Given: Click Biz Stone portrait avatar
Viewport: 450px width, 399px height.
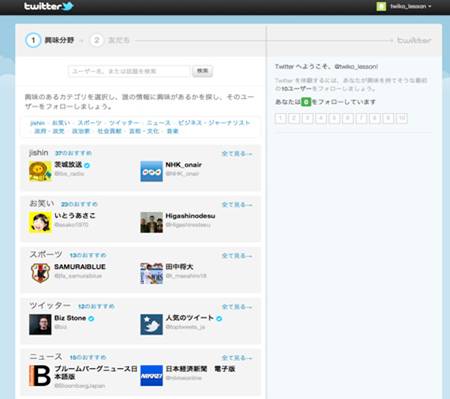Looking at the screenshot, I should pyautogui.click(x=40, y=324).
